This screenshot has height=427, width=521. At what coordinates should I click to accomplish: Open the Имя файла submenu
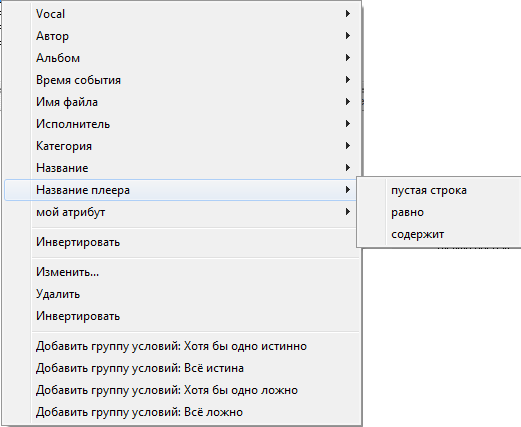click(x=182, y=102)
